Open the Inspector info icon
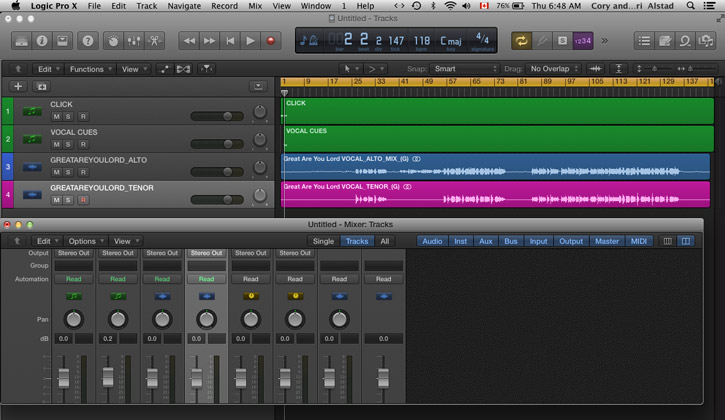725x420 pixels. pyautogui.click(x=42, y=41)
